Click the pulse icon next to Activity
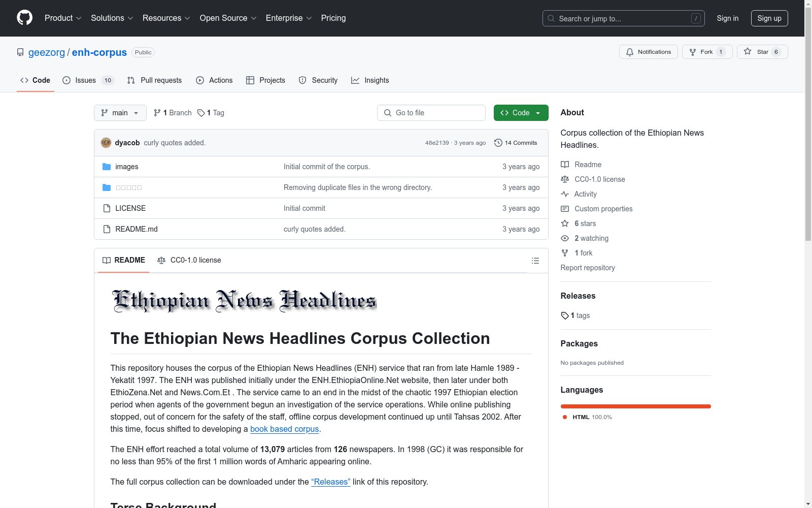812x508 pixels. [565, 194]
